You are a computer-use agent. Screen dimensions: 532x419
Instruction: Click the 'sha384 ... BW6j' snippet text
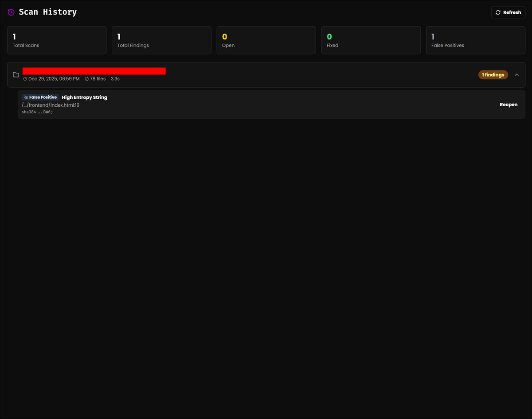coord(37,112)
